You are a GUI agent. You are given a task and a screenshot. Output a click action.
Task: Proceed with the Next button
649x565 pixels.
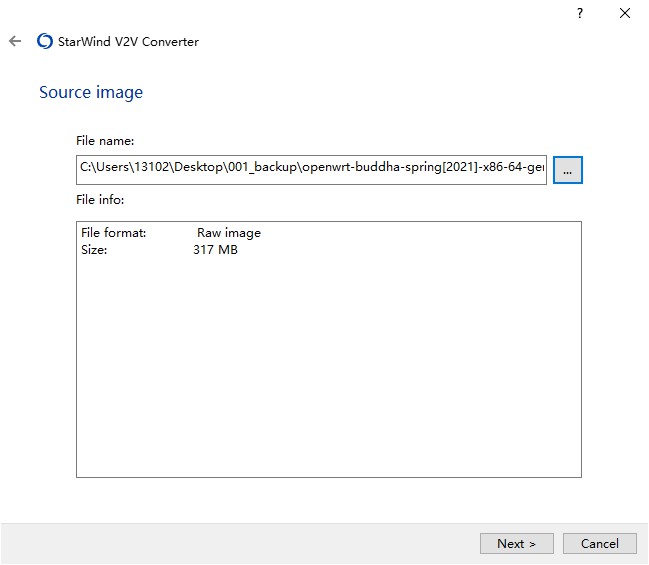[516, 543]
